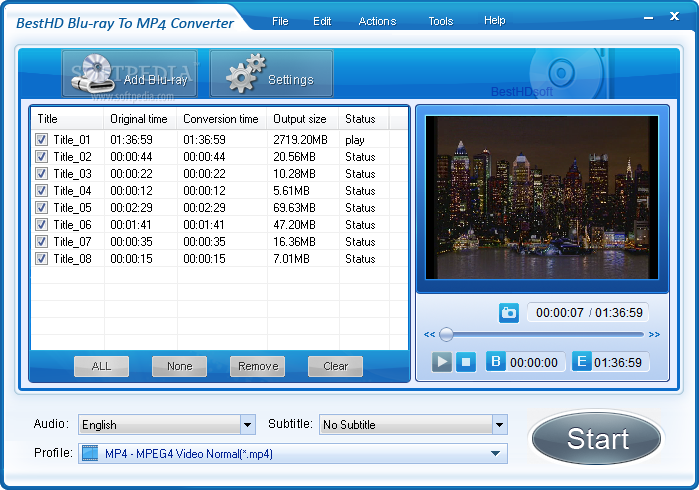Select the Title_04 row label
This screenshot has width=699, height=490.
point(72,190)
